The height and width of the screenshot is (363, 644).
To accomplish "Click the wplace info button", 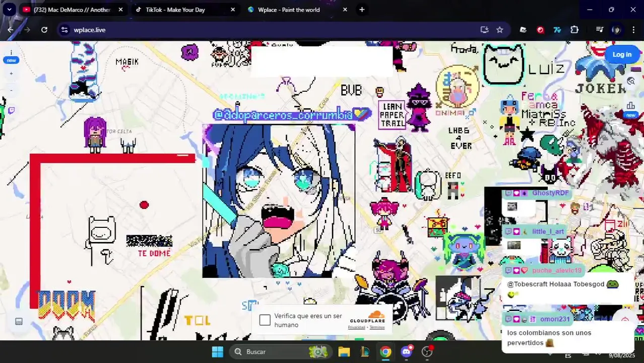I will click(11, 53).
